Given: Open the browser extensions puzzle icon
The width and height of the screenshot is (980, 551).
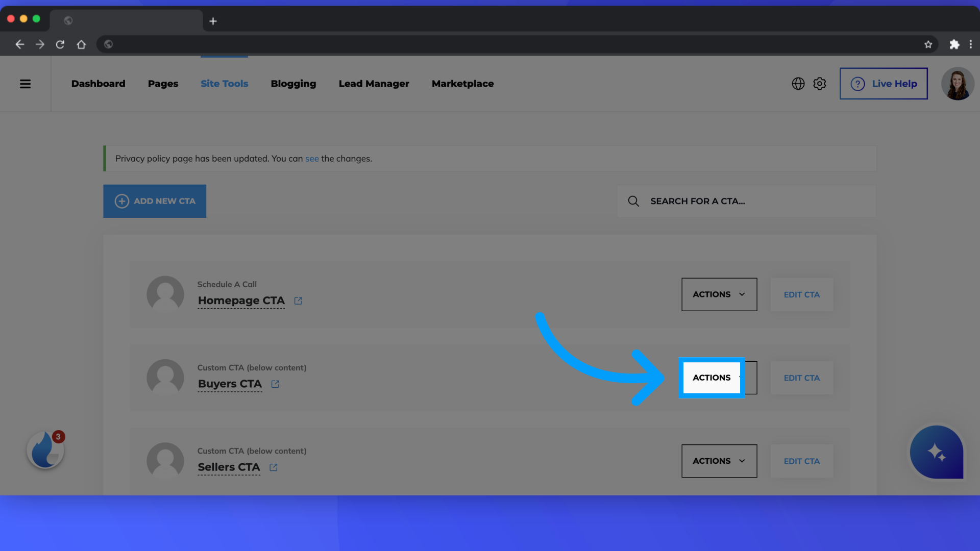Looking at the screenshot, I should click(x=954, y=44).
